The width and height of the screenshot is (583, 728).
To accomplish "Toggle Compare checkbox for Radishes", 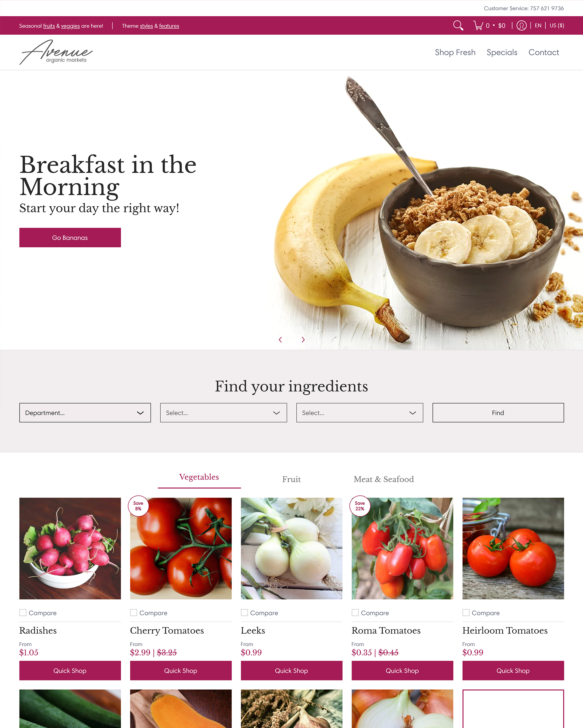I will click(x=23, y=612).
